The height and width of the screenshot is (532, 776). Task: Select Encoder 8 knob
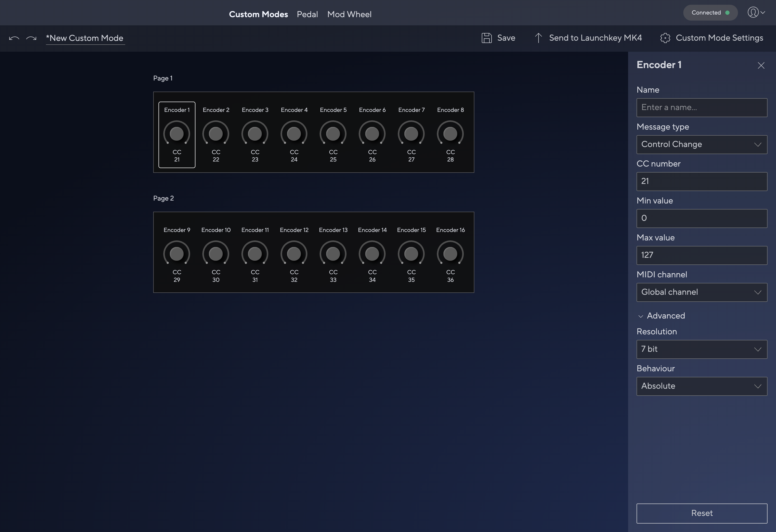point(450,134)
